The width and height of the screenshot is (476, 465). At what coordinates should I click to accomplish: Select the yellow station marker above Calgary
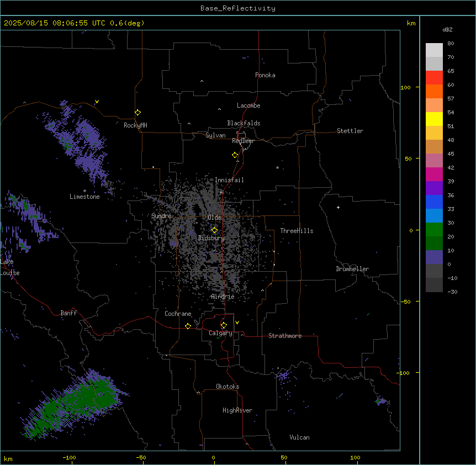pos(224,325)
